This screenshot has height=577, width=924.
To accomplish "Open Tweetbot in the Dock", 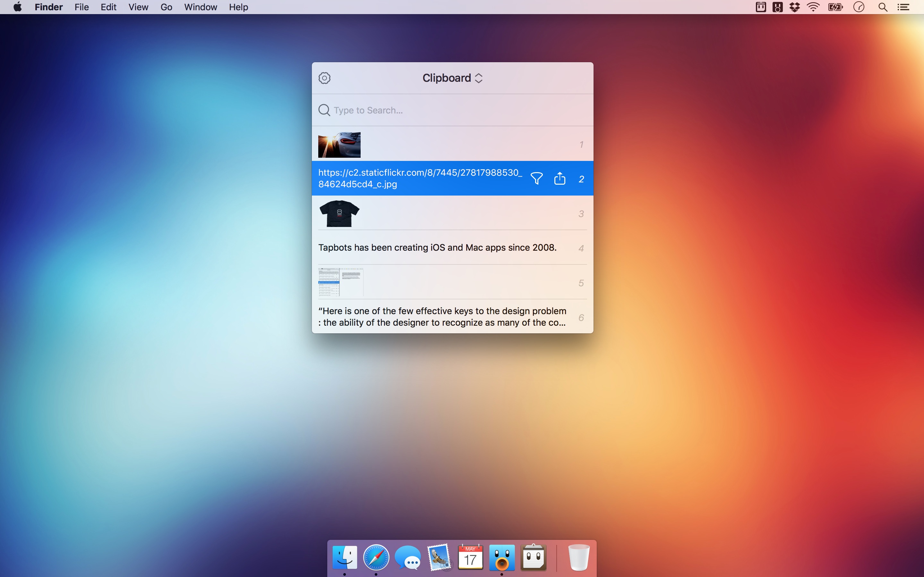I will (501, 557).
